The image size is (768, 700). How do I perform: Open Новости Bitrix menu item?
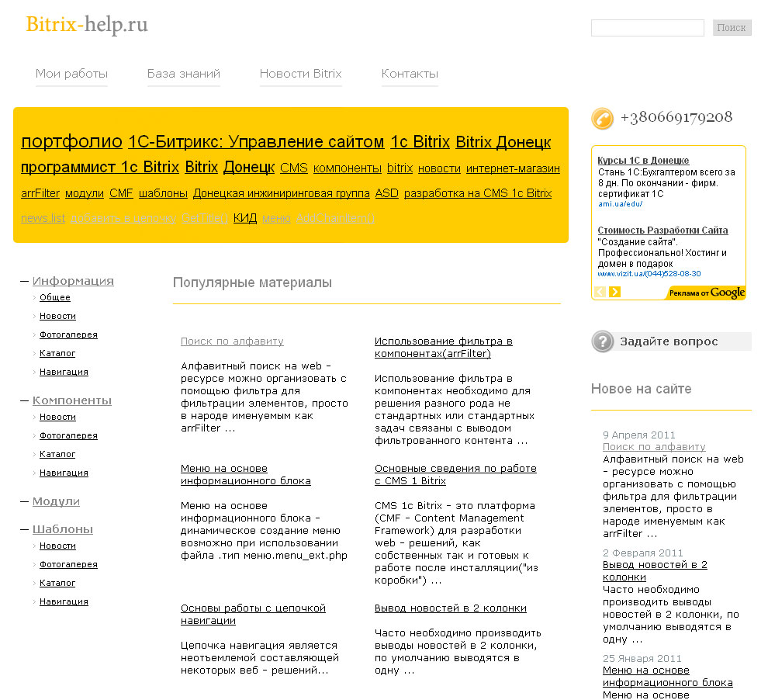coord(301,74)
